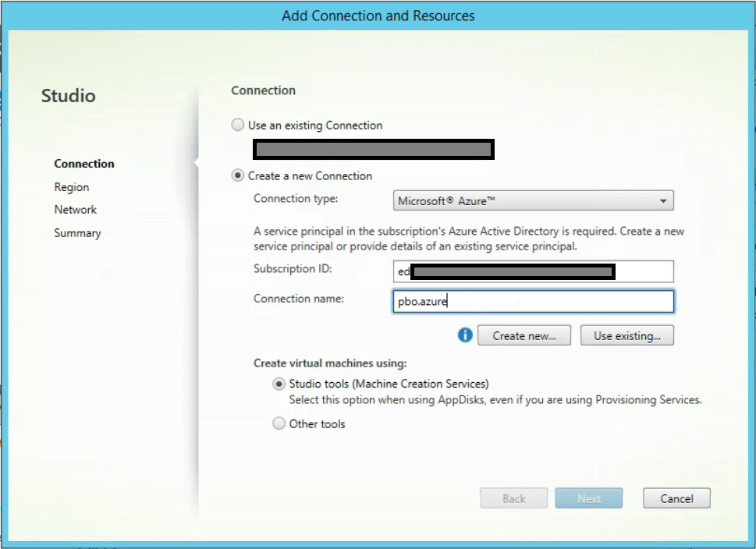
Task: Go to the Region step in the sidebar
Action: (x=72, y=187)
